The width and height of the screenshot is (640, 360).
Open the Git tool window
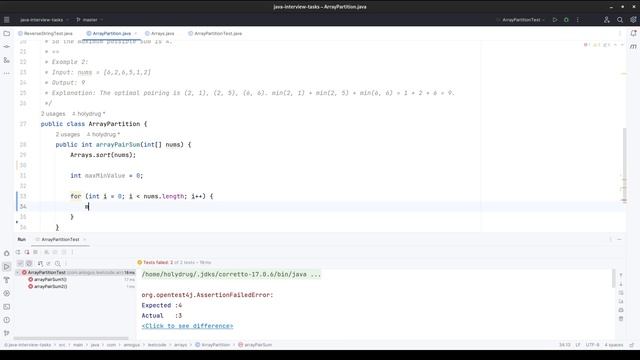tap(7, 333)
